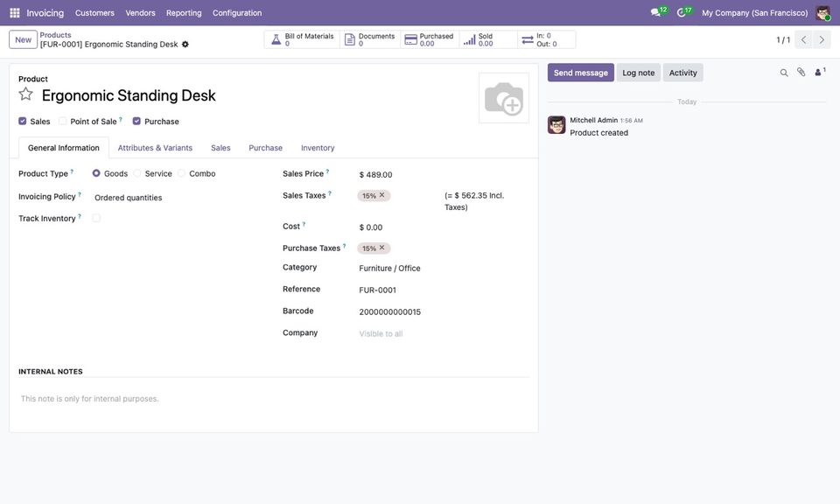Open the Documents stat button
This screenshot has width=840, height=504.
pyautogui.click(x=370, y=39)
